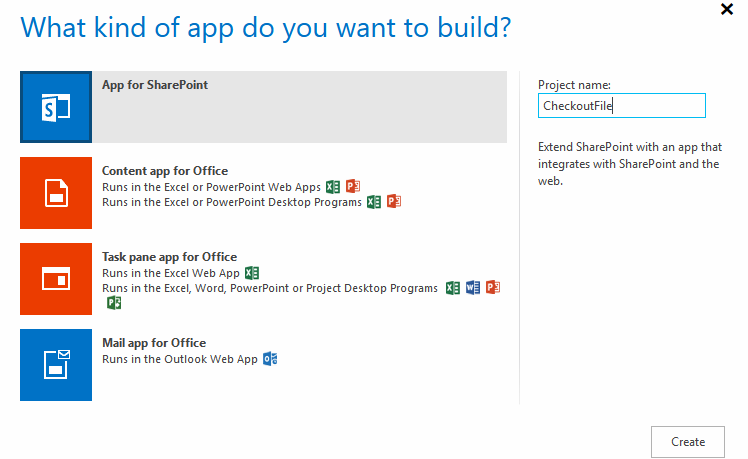Select "Task pane app for Office" option

pyautogui.click(x=169, y=257)
